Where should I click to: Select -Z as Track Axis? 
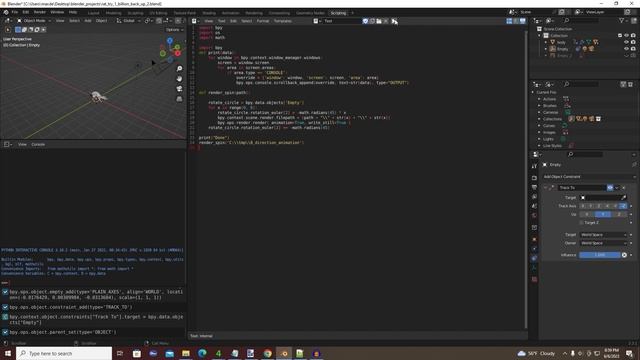pyautogui.click(x=623, y=206)
